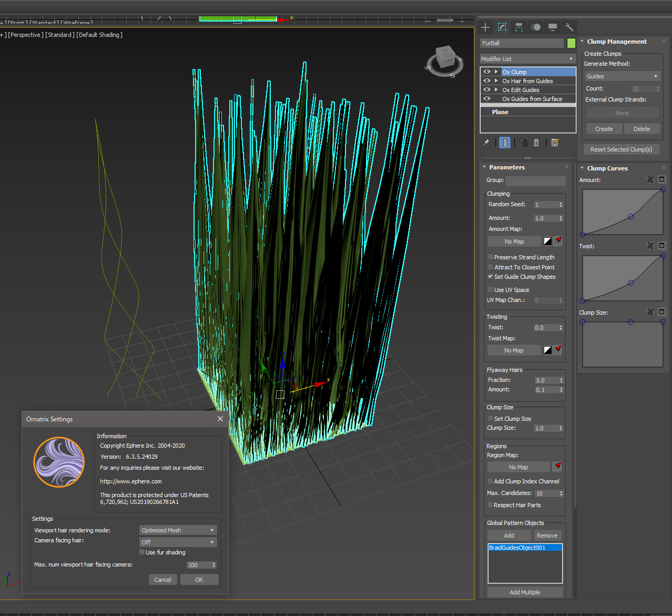Remove modifier with the trash icon

[536, 143]
